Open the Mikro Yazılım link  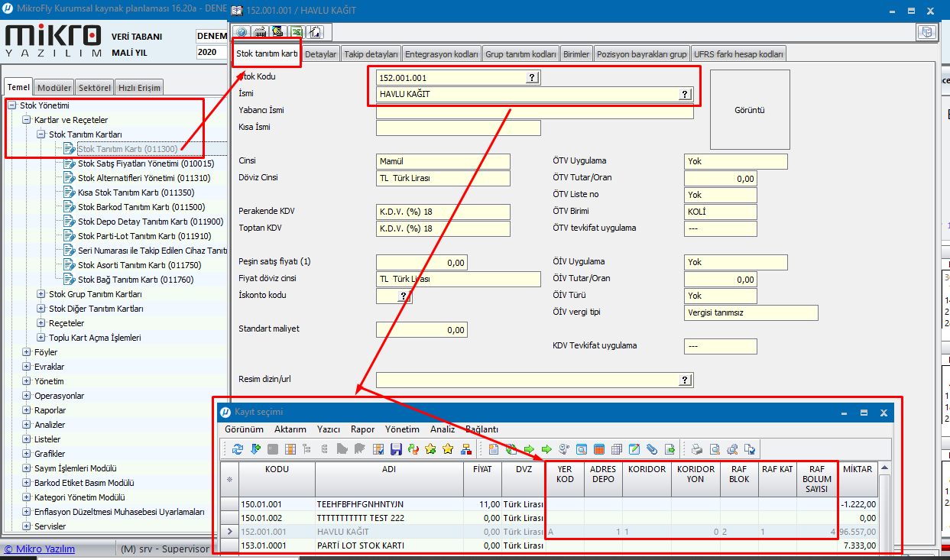[x=40, y=549]
